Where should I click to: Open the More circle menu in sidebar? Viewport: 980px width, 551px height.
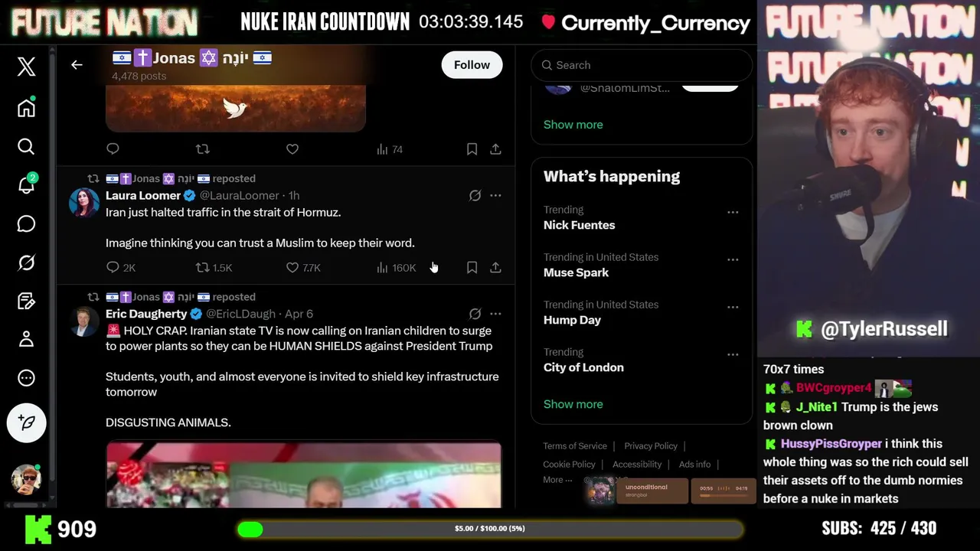click(26, 378)
